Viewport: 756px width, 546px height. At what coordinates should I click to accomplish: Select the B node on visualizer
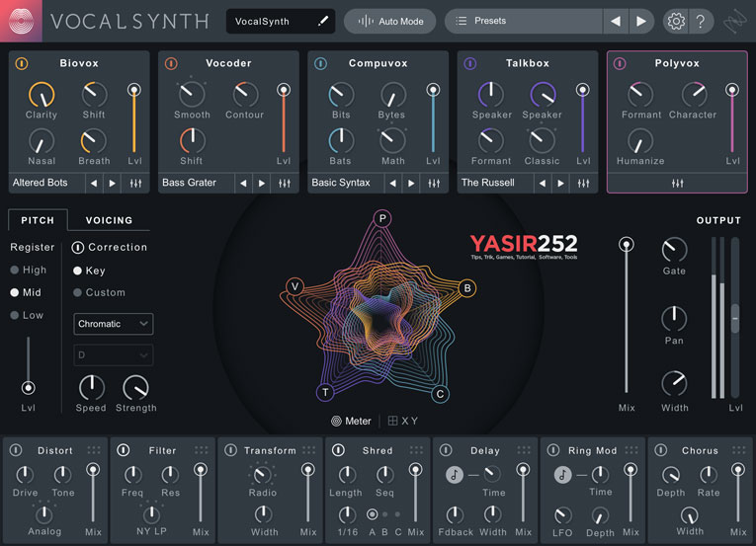coord(467,288)
